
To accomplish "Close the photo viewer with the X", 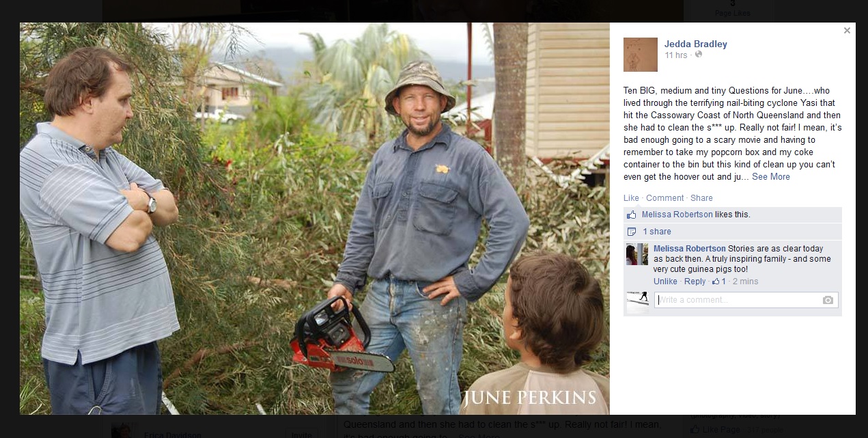I will point(847,31).
